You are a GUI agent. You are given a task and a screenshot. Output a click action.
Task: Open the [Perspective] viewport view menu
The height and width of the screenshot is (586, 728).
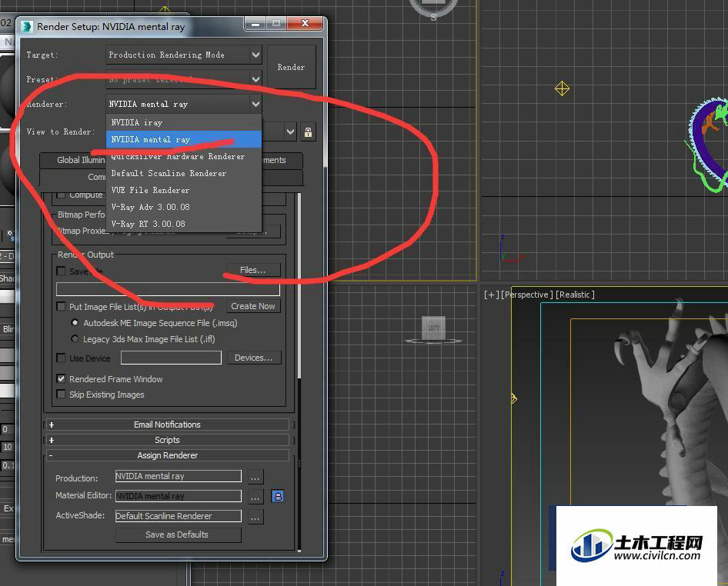[527, 295]
